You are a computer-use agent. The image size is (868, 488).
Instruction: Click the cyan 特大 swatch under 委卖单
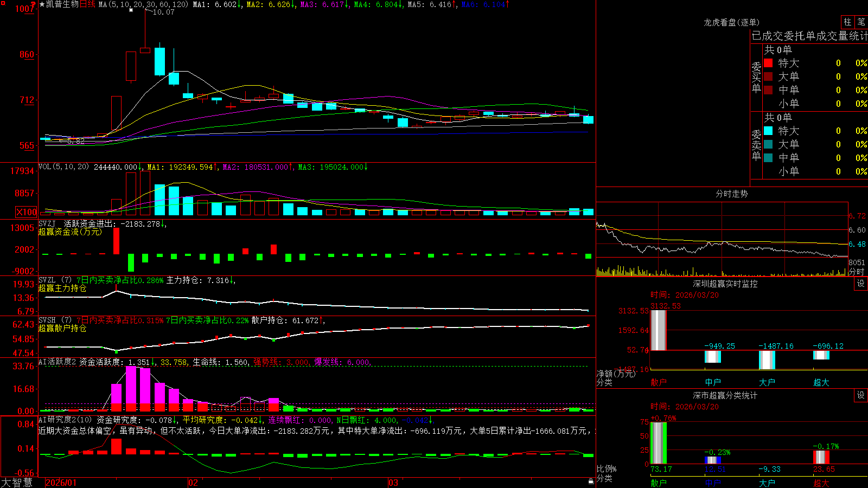pyautogui.click(x=768, y=131)
